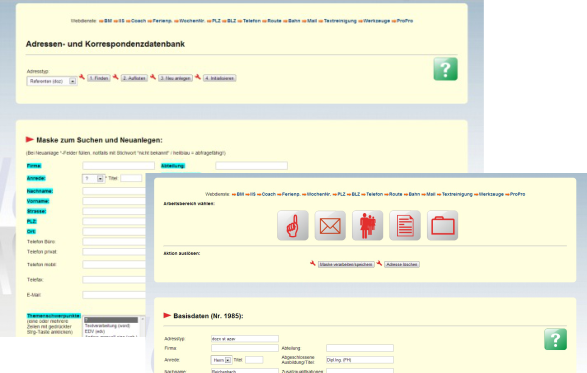Viewport: 587px width, 373px height.
Task: Click the Nachname field in search mask
Action: (x=114, y=191)
